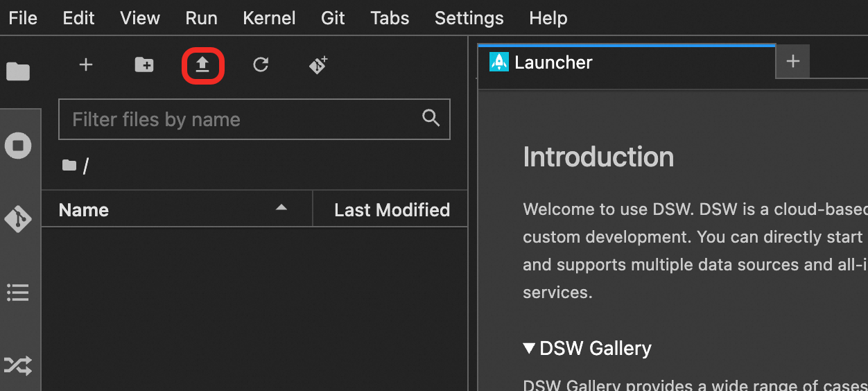Viewport: 868px width, 391px height.
Task: Click the new launcher plus icon
Action: tap(85, 65)
